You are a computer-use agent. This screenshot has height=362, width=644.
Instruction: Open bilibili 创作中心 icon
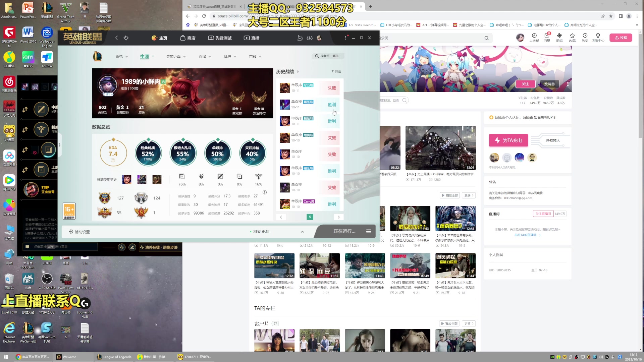[598, 37]
